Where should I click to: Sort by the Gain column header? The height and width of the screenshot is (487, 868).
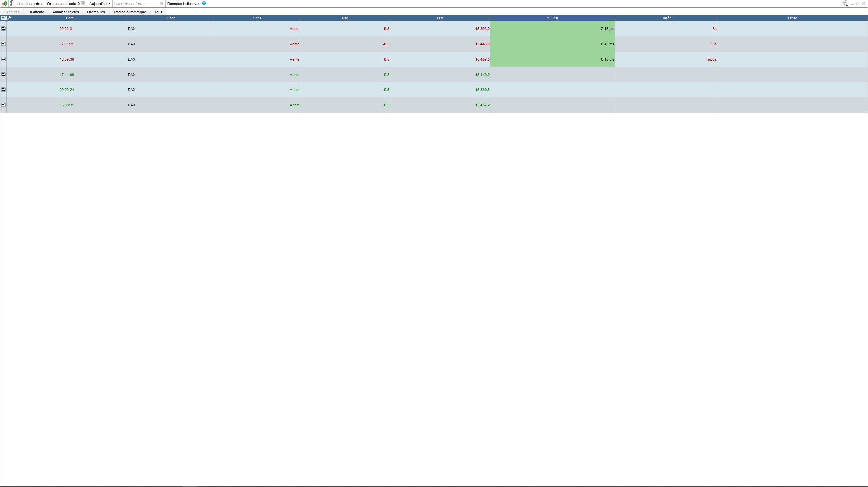point(554,18)
